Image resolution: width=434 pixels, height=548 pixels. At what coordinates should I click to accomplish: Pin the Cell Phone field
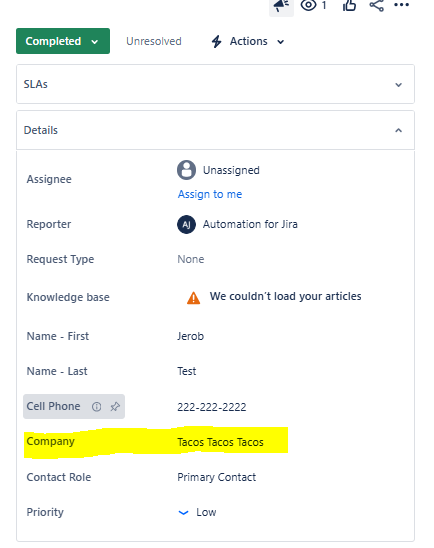tap(115, 406)
